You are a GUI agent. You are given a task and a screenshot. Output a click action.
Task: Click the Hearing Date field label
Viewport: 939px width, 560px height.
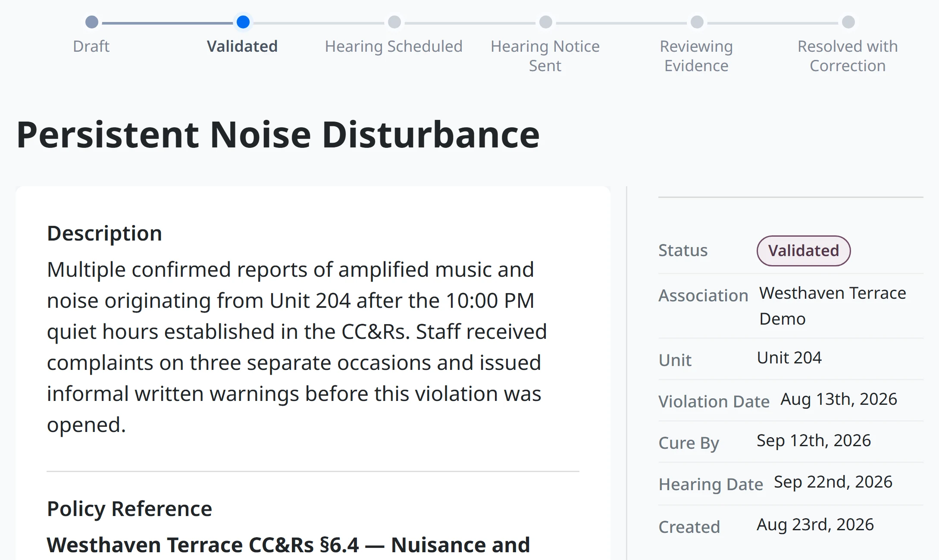(711, 485)
